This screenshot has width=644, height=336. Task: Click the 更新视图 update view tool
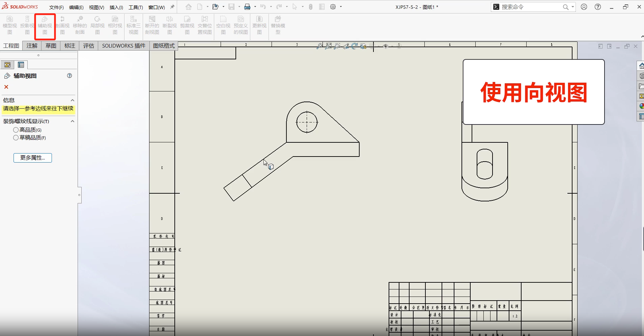point(259,25)
